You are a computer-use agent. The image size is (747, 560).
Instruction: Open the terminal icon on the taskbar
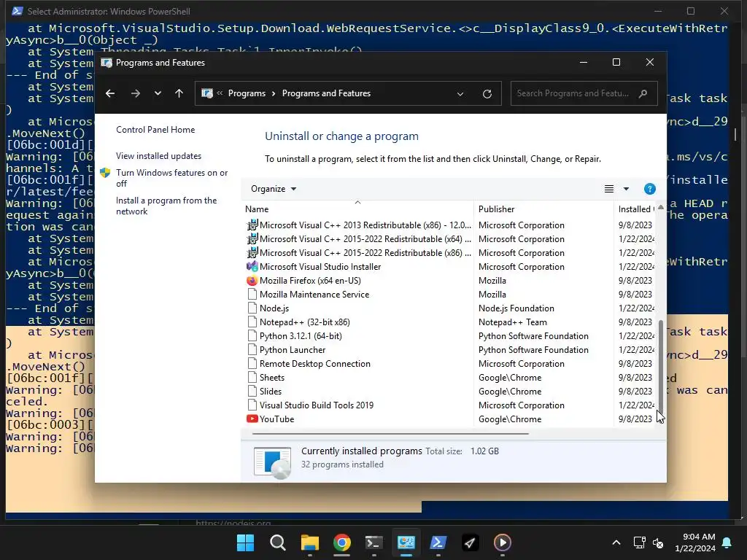(374, 542)
